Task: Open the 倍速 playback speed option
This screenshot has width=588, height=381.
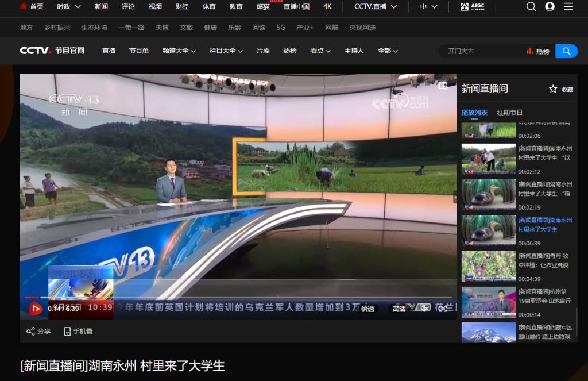Action: coord(367,309)
